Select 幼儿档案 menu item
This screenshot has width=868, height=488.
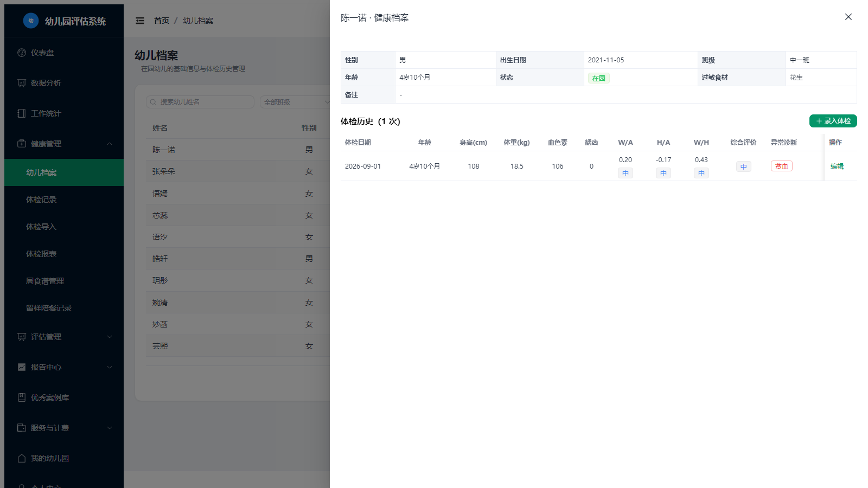pos(64,172)
